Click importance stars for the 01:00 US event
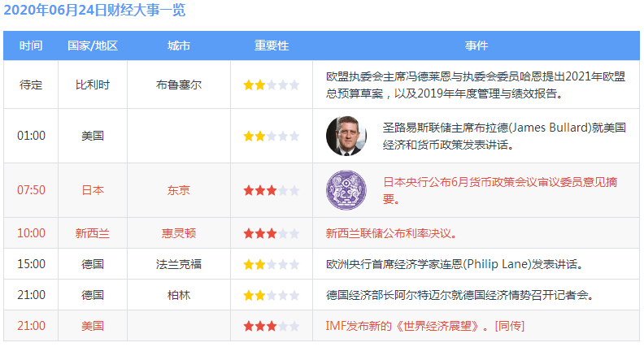Viewport: 644px width, 347px height. pyautogui.click(x=271, y=136)
